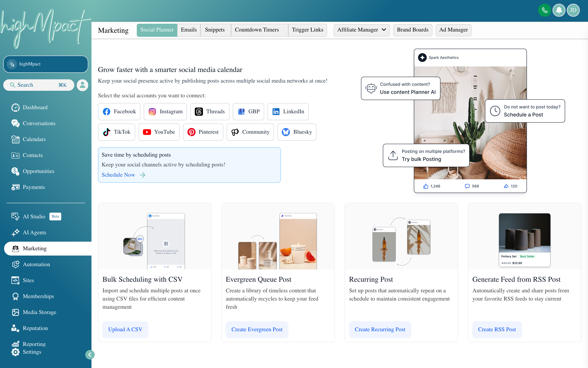Click the arrow icon next to Schedule Now
Screen dimensions: 588x368
[143, 175]
